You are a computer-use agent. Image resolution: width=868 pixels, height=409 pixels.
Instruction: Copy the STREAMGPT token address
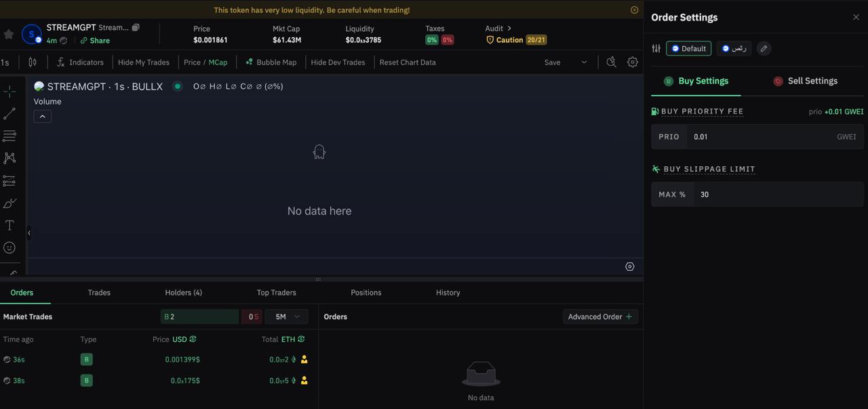[136, 28]
